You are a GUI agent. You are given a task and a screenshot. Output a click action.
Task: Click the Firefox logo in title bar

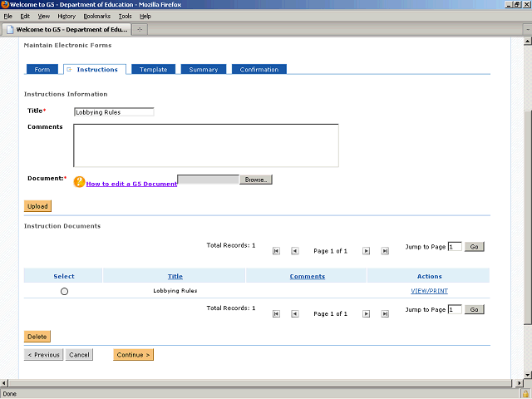click(5, 4)
